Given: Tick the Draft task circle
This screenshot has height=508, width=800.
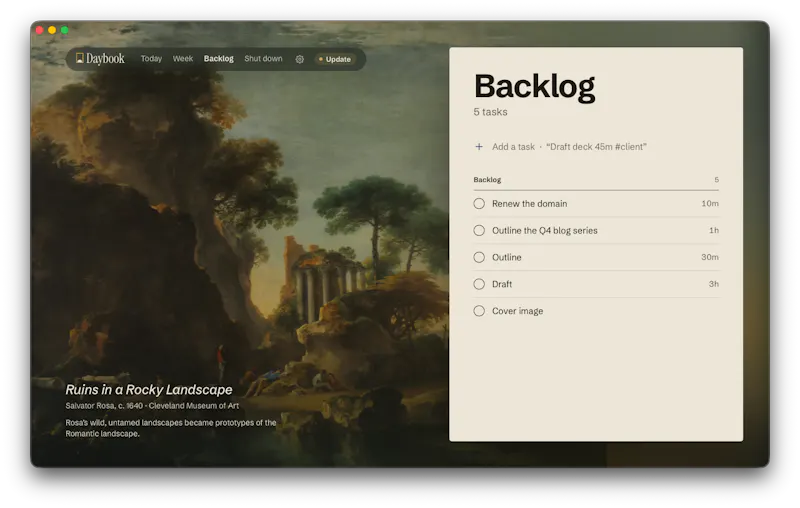Looking at the screenshot, I should pyautogui.click(x=479, y=284).
